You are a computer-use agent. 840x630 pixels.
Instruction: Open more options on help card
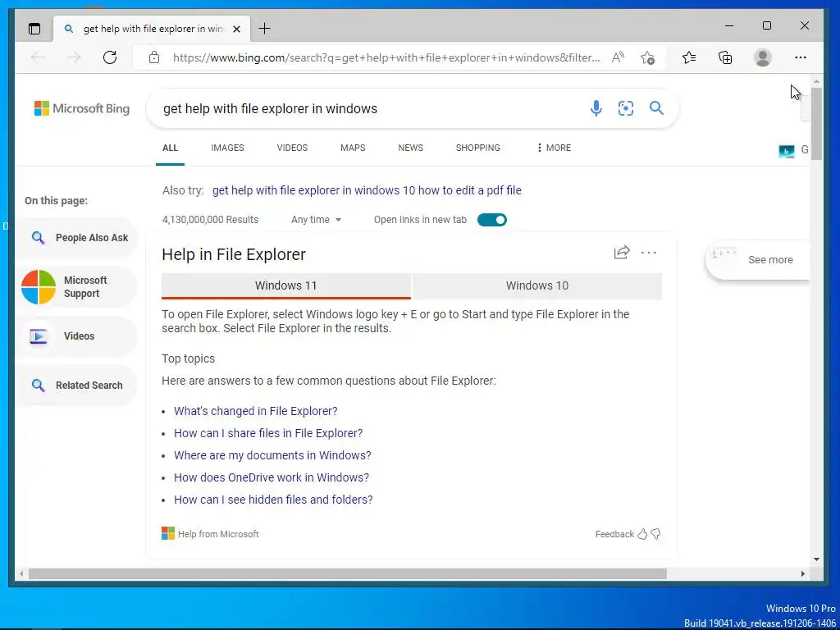[x=649, y=253]
